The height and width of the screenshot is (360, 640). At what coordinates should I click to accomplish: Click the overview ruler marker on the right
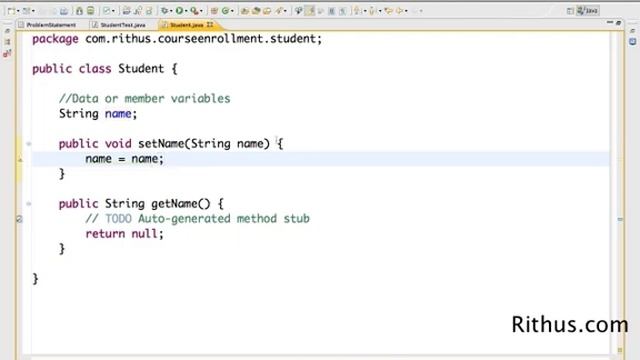[620, 220]
